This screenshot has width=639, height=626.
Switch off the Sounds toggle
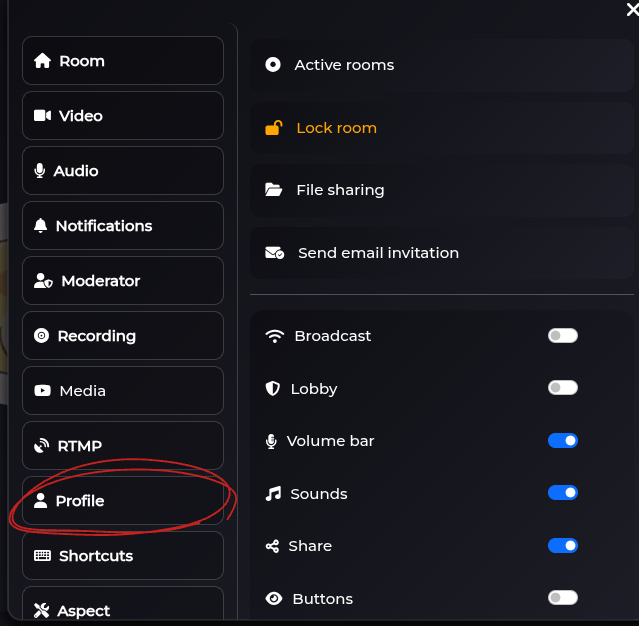(563, 493)
